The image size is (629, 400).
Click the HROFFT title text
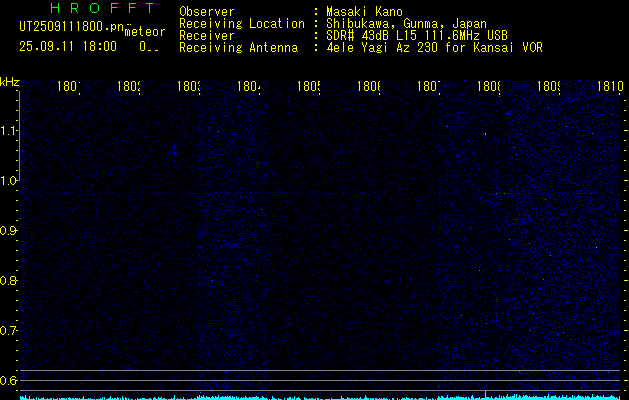coord(102,8)
